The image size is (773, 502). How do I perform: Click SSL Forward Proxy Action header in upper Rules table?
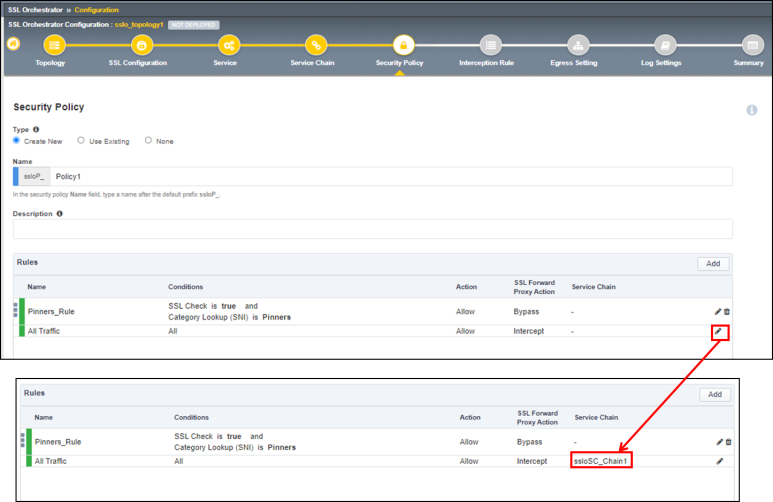(x=534, y=287)
